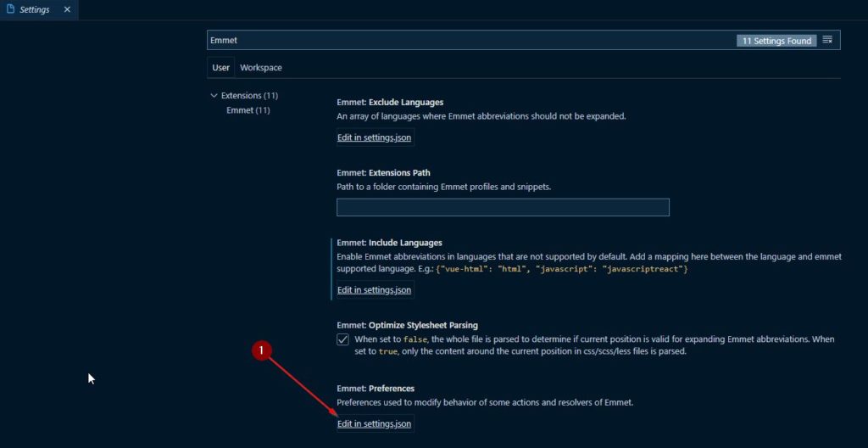Click the Emmet: Exclude Languages heading
The height and width of the screenshot is (448, 868).
[x=390, y=103]
